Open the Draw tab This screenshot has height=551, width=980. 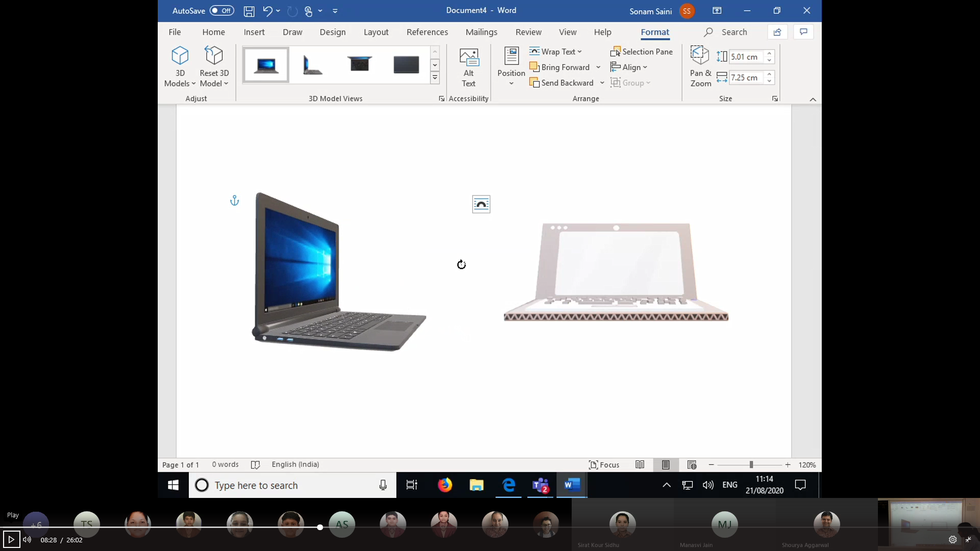point(292,32)
